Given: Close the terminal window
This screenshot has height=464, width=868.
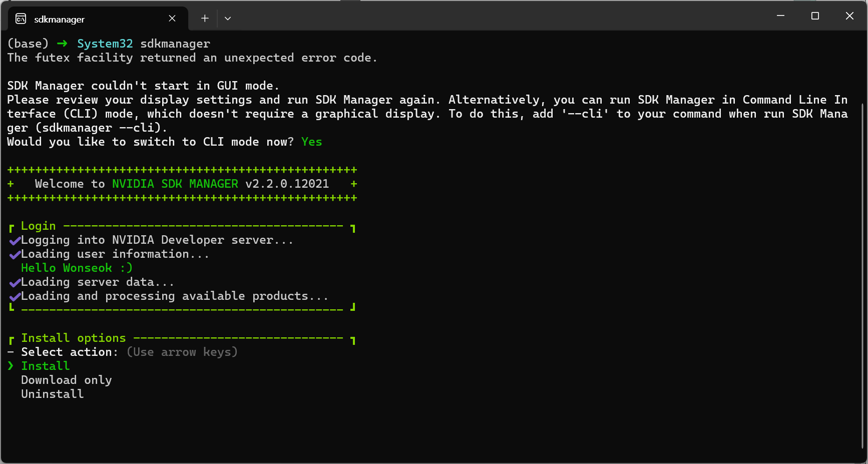Looking at the screenshot, I should coord(849,16).
